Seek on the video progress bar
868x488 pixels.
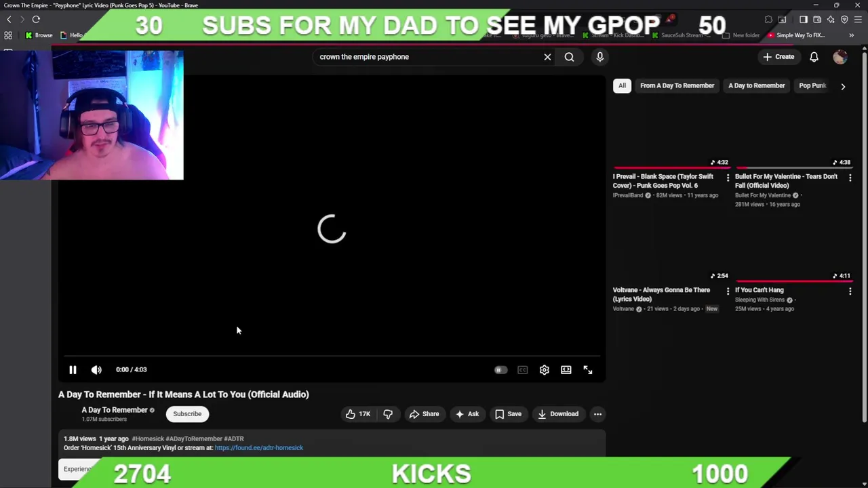coord(332,355)
